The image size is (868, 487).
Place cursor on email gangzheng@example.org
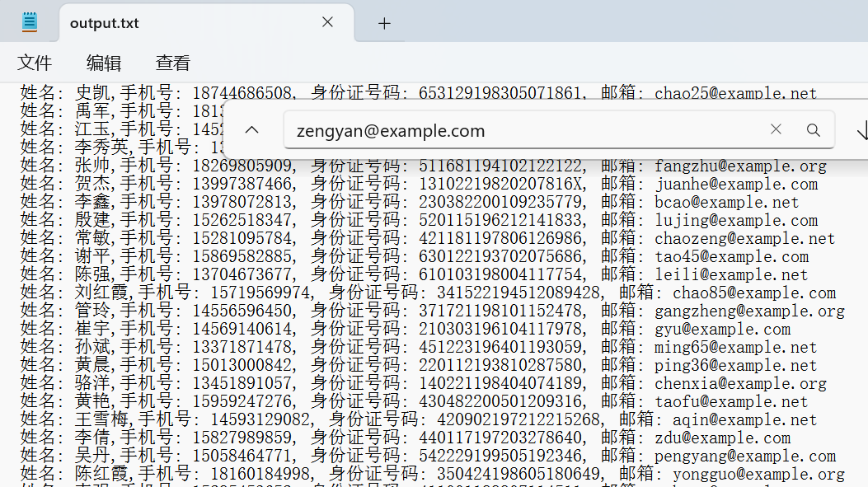click(749, 311)
